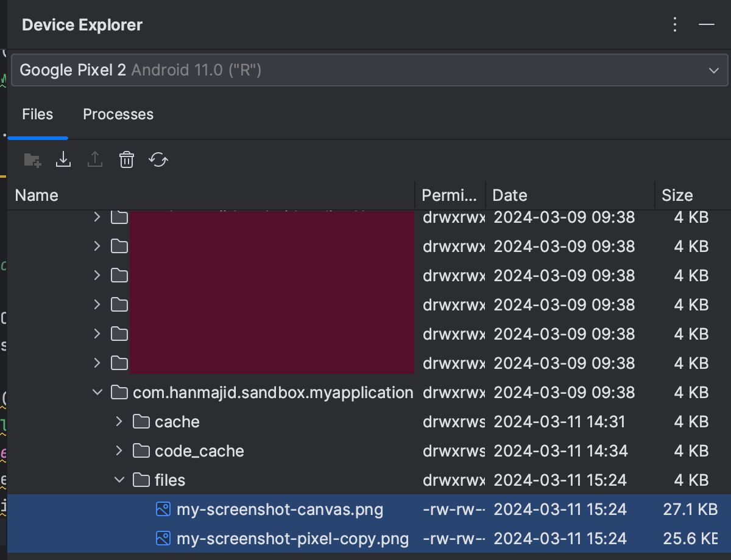Switch to the Processes tab
The image size is (731, 560).
pos(118,114)
